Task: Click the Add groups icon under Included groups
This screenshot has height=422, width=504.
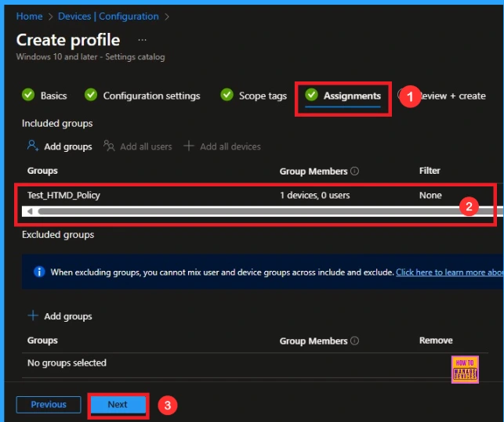Action: [33, 146]
